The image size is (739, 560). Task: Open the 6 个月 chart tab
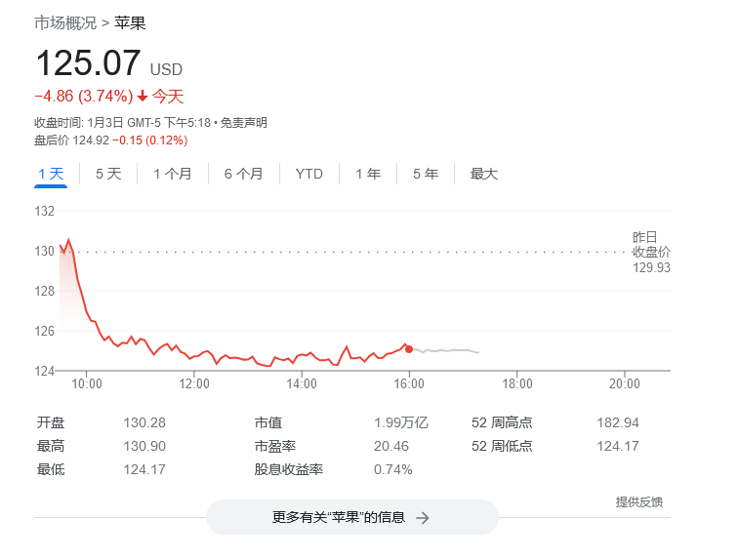[x=243, y=174]
